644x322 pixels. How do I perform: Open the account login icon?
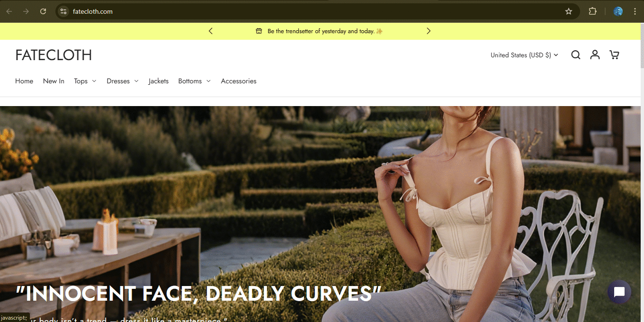pyautogui.click(x=595, y=55)
